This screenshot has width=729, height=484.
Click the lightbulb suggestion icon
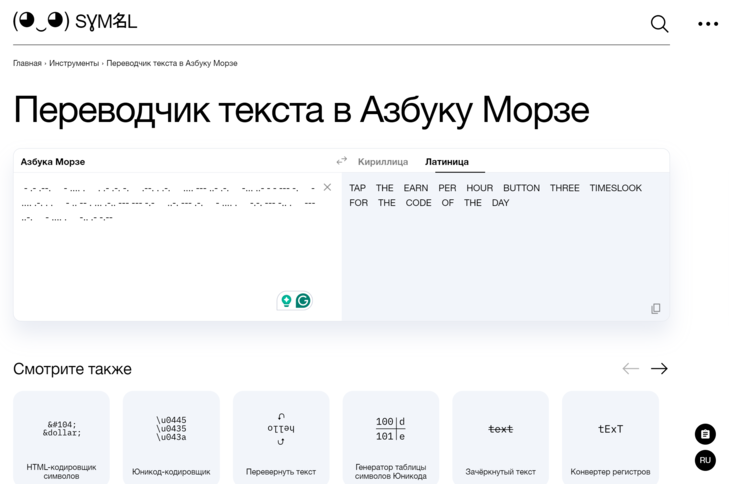coord(286,300)
